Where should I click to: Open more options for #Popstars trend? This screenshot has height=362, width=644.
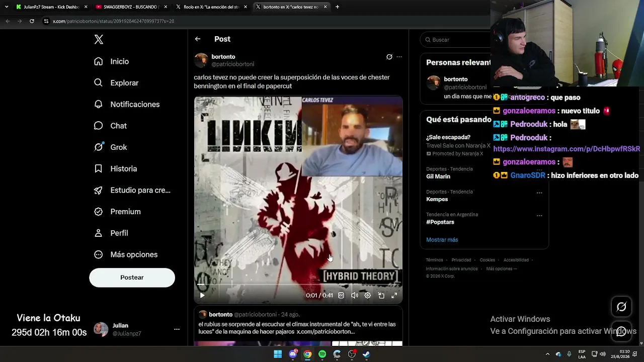(539, 215)
